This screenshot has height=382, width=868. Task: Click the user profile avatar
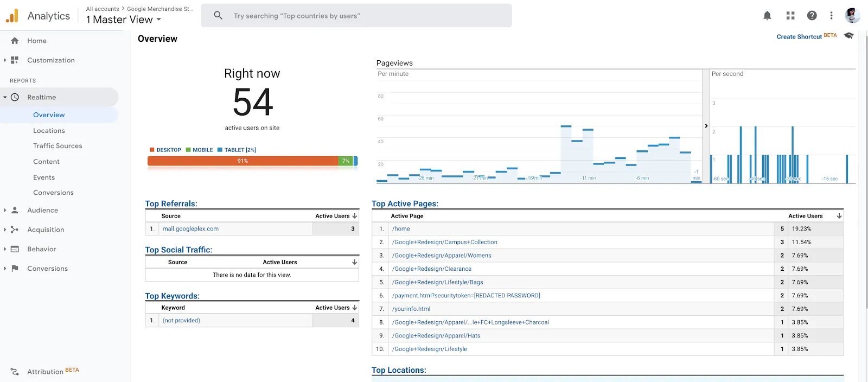(852, 15)
